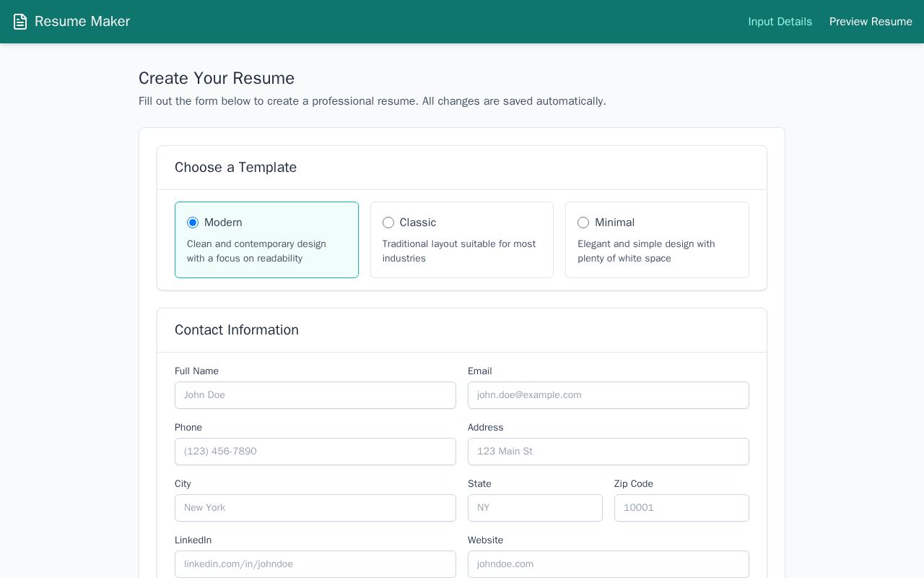
Task: Click the Create Your Resume title
Action: (x=217, y=78)
